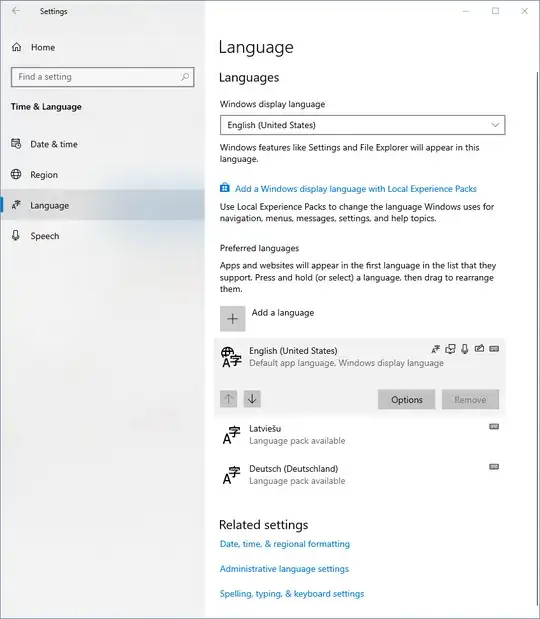Screen dimensions: 540x619
Task: Open Spelling, typing, & keyboard settings link
Action: point(292,594)
